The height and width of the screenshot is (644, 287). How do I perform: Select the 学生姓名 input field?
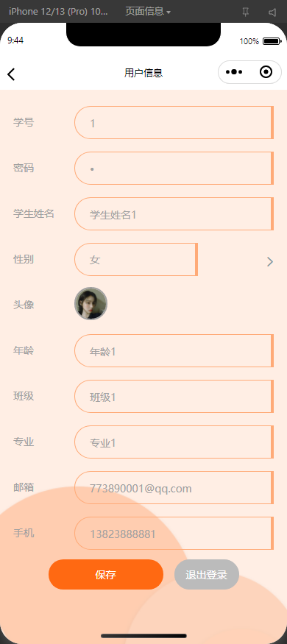tap(174, 213)
